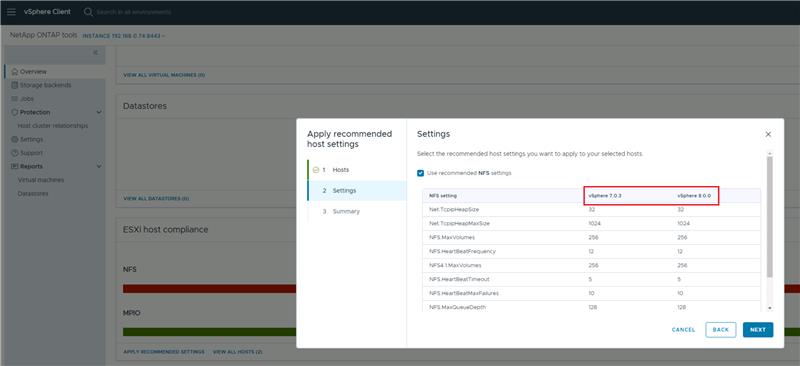Open Support via its icon
This screenshot has height=366, width=800.
(x=15, y=153)
